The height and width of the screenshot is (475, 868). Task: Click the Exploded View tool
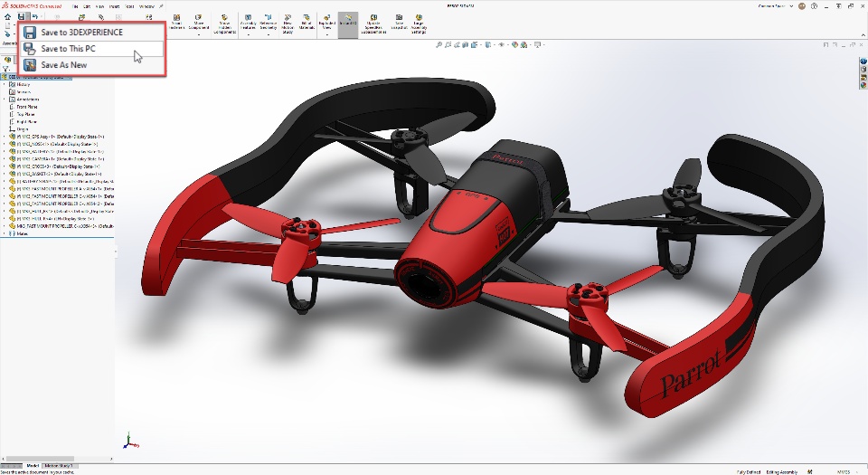(327, 23)
